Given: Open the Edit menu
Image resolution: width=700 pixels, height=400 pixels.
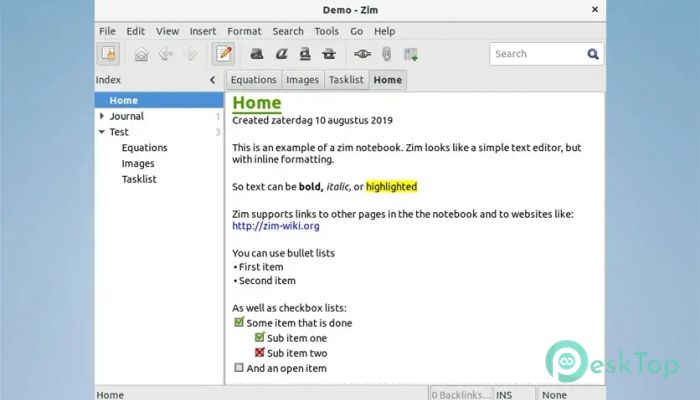Looking at the screenshot, I should (135, 31).
